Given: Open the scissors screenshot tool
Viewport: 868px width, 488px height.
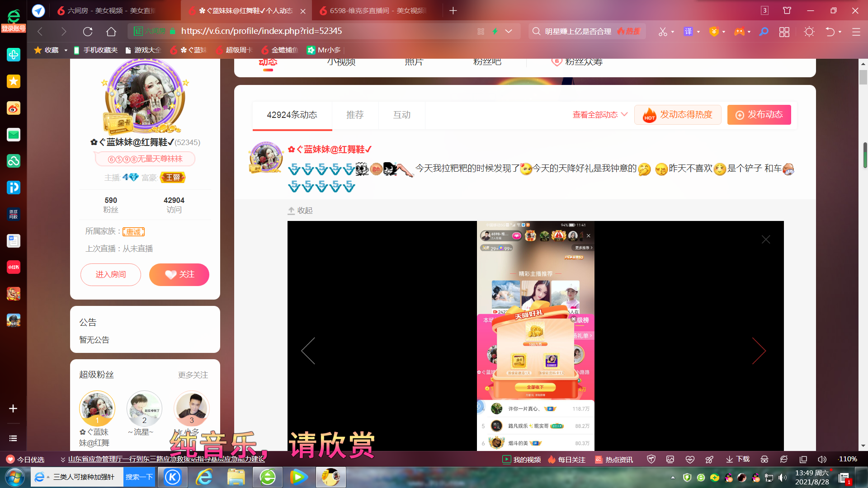Looking at the screenshot, I should pos(662,32).
